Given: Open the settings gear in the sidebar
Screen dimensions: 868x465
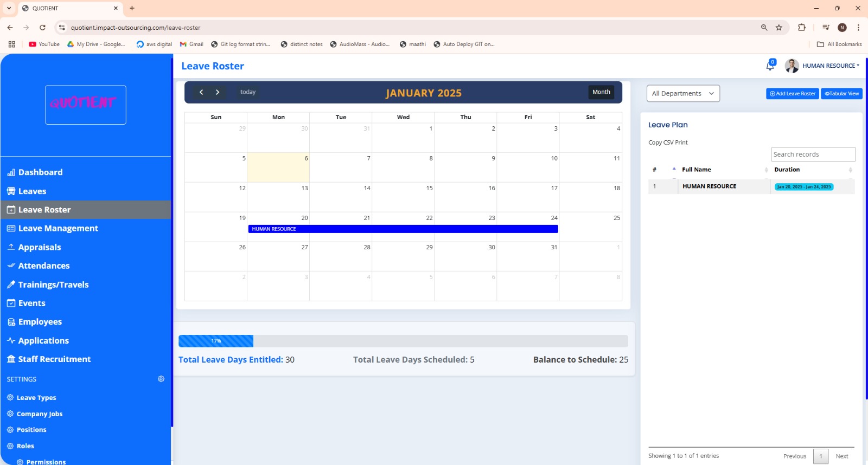Looking at the screenshot, I should (x=161, y=379).
